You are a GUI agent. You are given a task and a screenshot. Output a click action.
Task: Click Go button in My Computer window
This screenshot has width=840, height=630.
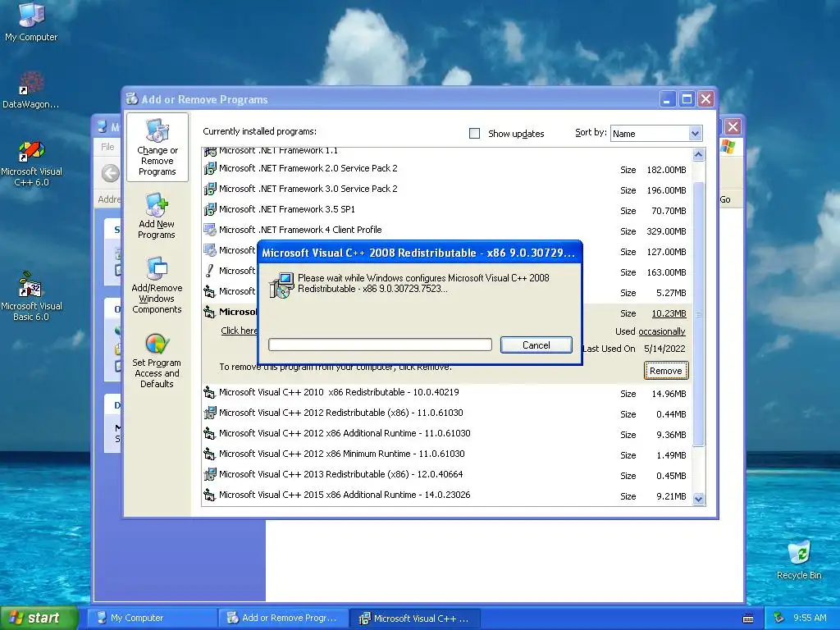coord(725,199)
